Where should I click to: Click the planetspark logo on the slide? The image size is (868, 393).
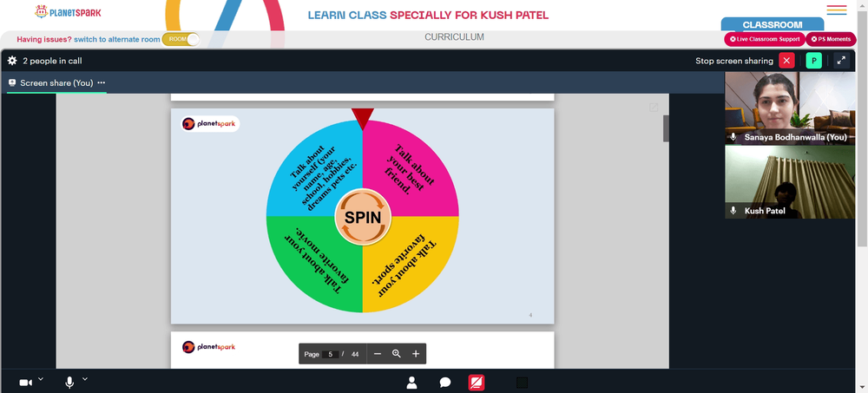210,124
